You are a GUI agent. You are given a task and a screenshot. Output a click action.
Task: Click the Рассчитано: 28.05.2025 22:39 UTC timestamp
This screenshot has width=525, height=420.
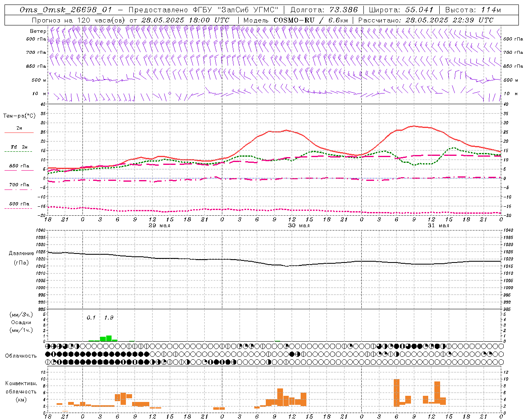426,20
